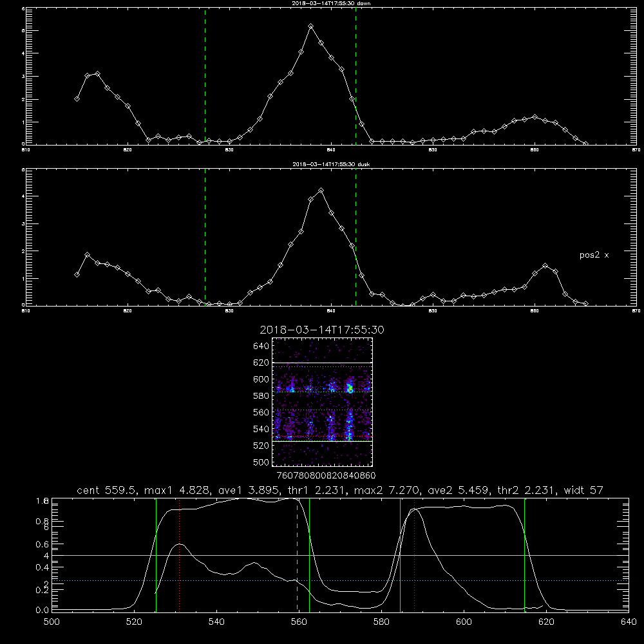
Task: Click the horizontal dotted threshold line in bottom plot
Action: coord(340,581)
